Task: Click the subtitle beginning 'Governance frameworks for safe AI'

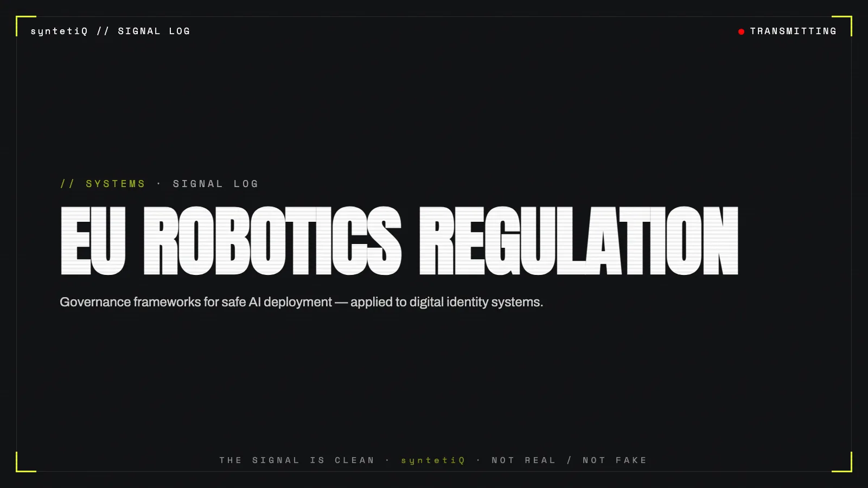Action: tap(302, 302)
